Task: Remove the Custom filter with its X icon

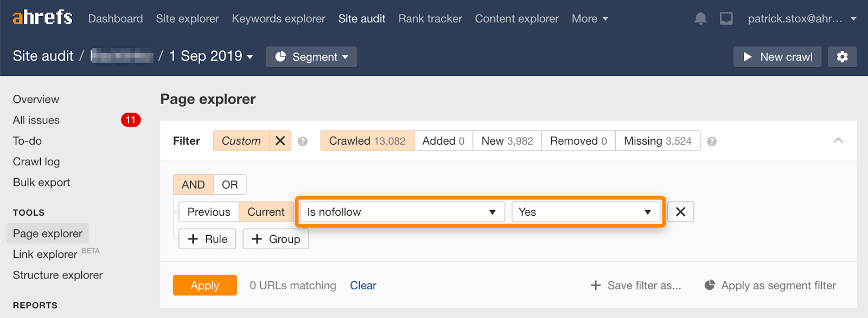Action: [x=280, y=140]
